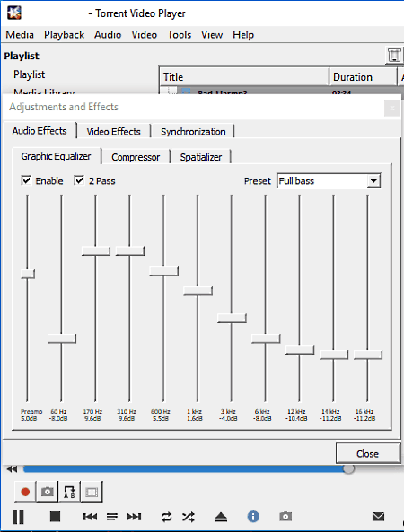Open the Tools menu

pyautogui.click(x=179, y=35)
